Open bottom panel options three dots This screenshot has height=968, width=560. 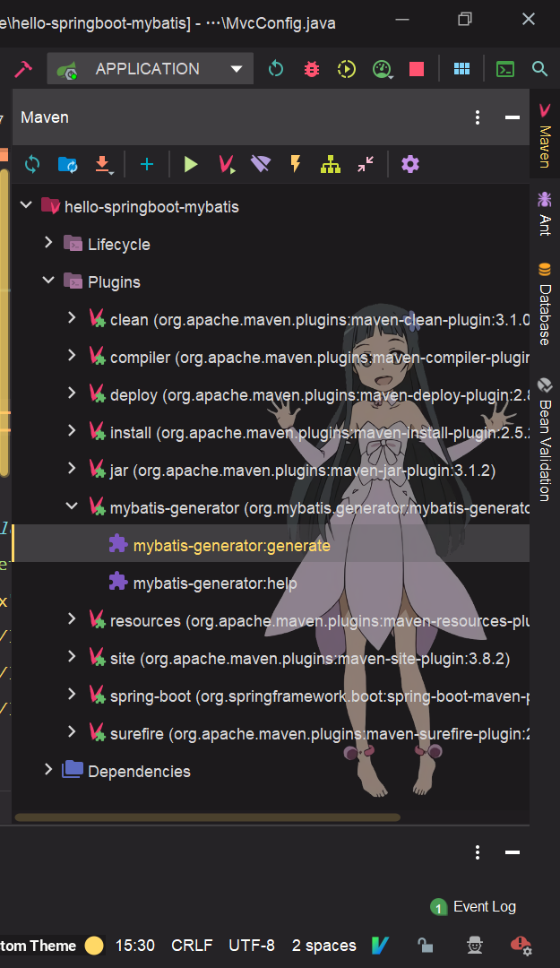pyautogui.click(x=478, y=852)
